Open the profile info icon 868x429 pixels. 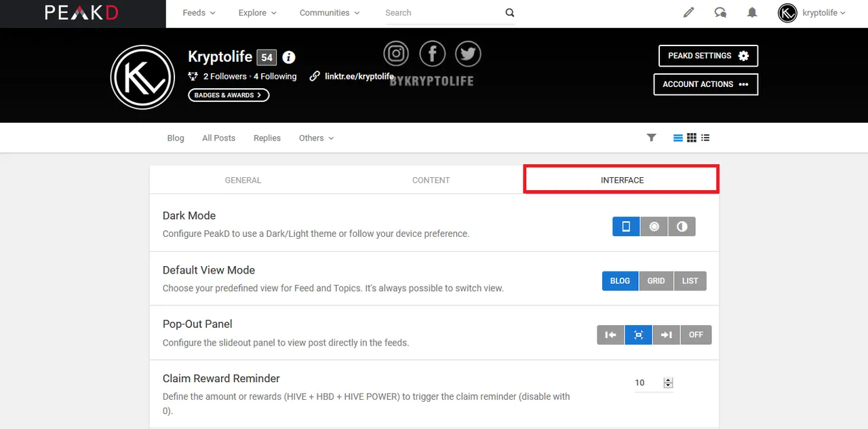289,58
